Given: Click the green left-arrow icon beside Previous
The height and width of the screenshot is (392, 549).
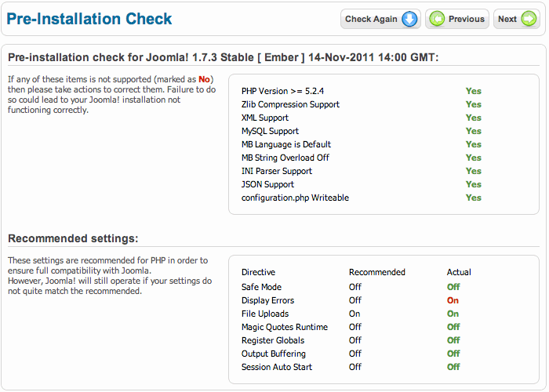Looking at the screenshot, I should point(437,19).
